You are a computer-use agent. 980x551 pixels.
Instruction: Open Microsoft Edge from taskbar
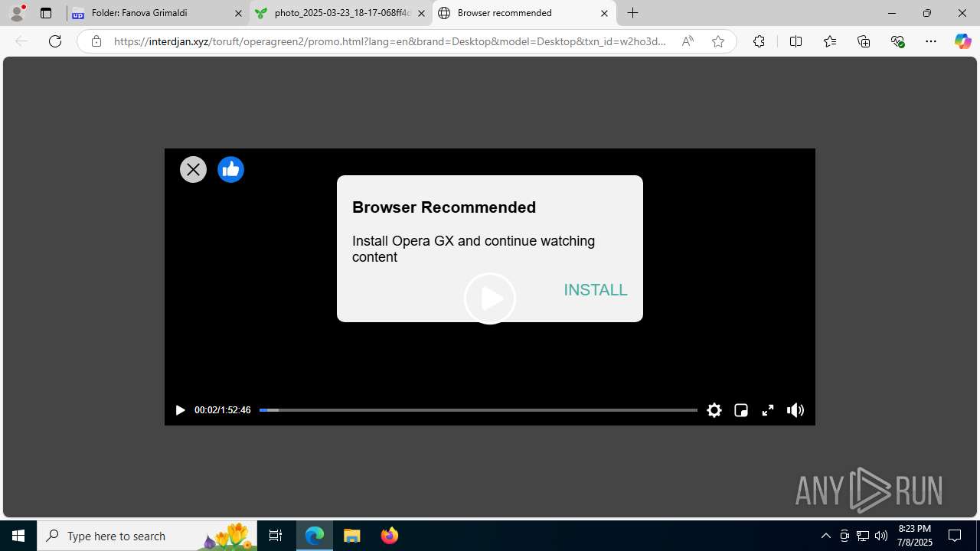(x=315, y=536)
